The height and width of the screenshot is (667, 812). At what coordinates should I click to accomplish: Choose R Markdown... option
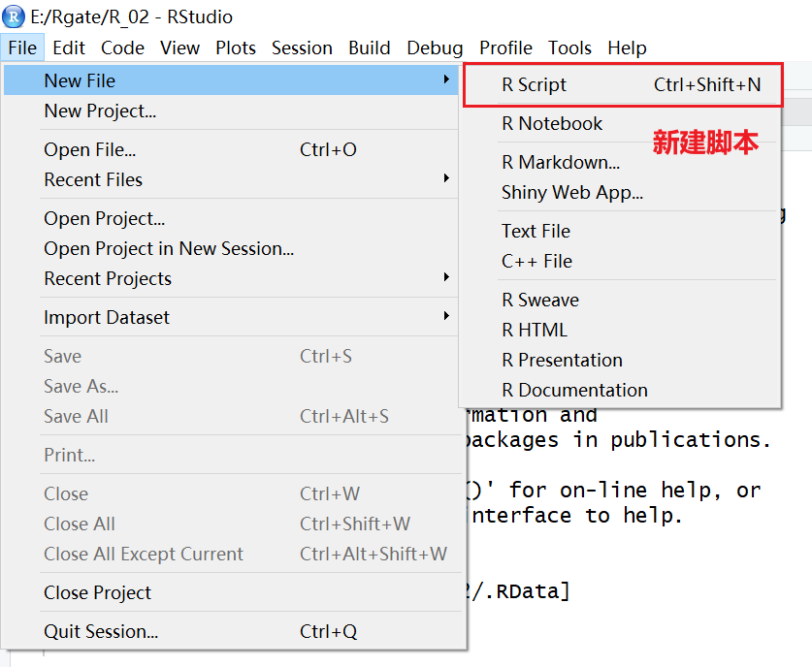coord(561,162)
